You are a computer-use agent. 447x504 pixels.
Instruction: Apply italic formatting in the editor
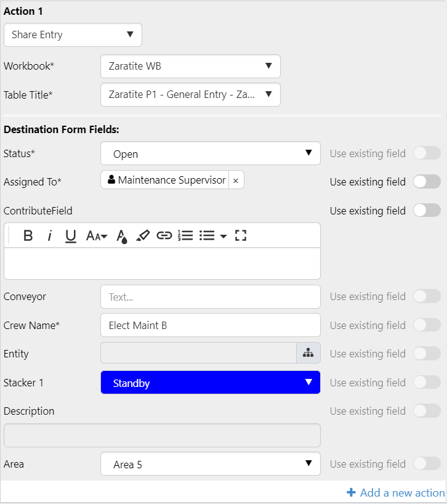pyautogui.click(x=50, y=235)
